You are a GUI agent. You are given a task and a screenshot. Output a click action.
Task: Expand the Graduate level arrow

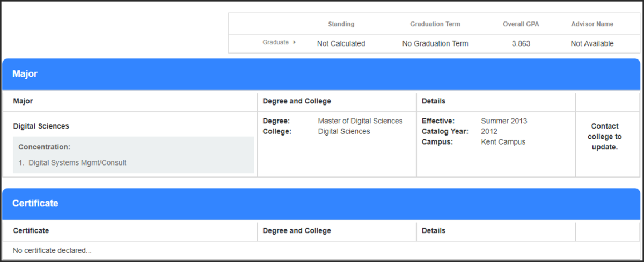coord(294,42)
